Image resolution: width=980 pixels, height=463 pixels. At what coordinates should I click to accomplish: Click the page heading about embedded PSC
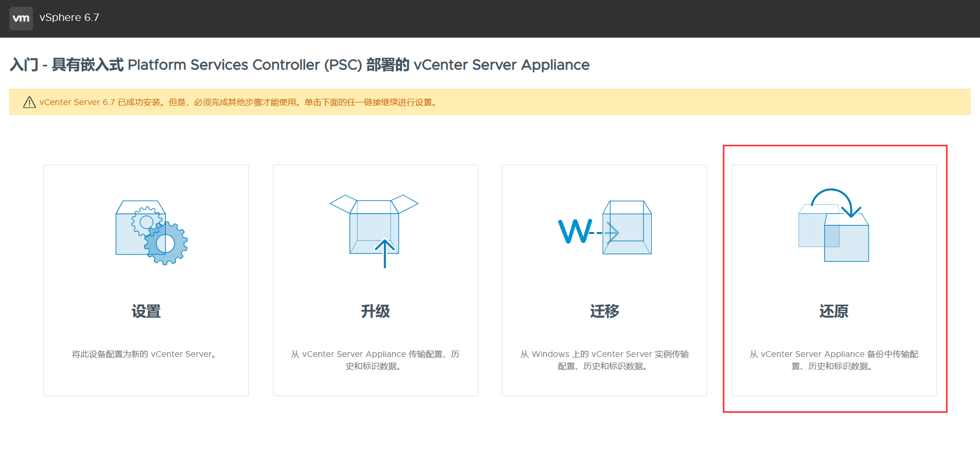pyautogui.click(x=299, y=65)
